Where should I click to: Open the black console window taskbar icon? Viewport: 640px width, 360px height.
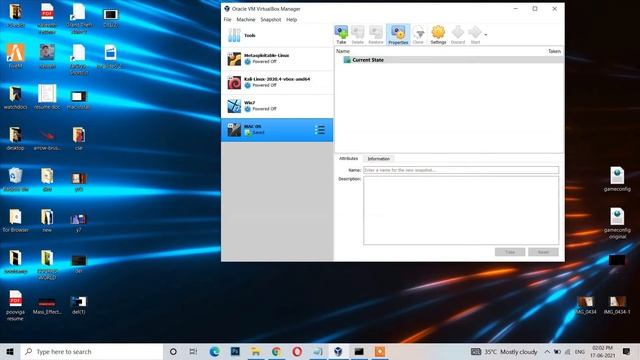[x=359, y=351]
